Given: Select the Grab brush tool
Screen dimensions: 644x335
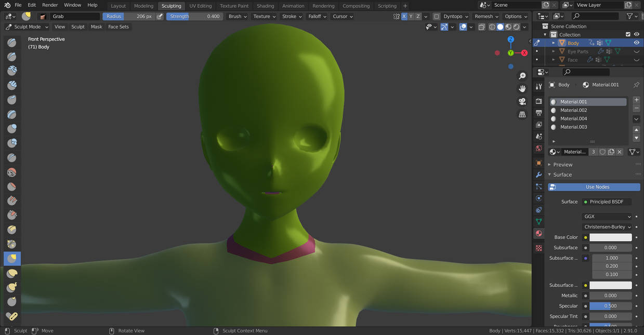Looking at the screenshot, I should [12, 258].
